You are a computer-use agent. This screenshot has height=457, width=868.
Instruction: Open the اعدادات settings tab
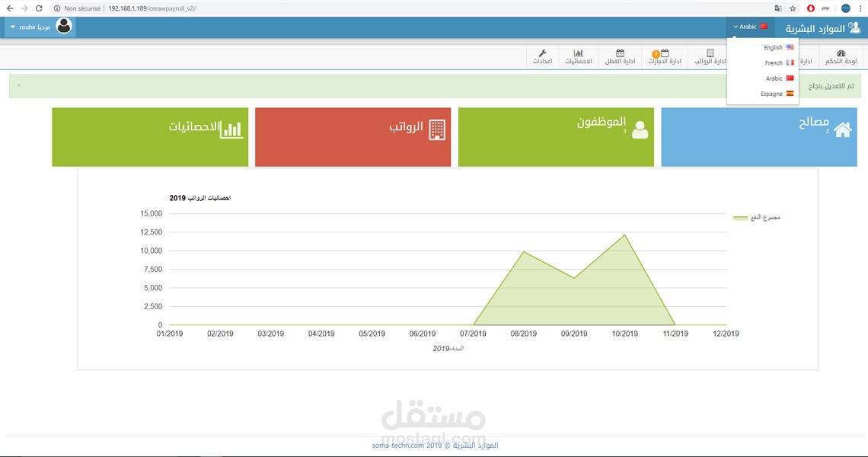(x=542, y=57)
